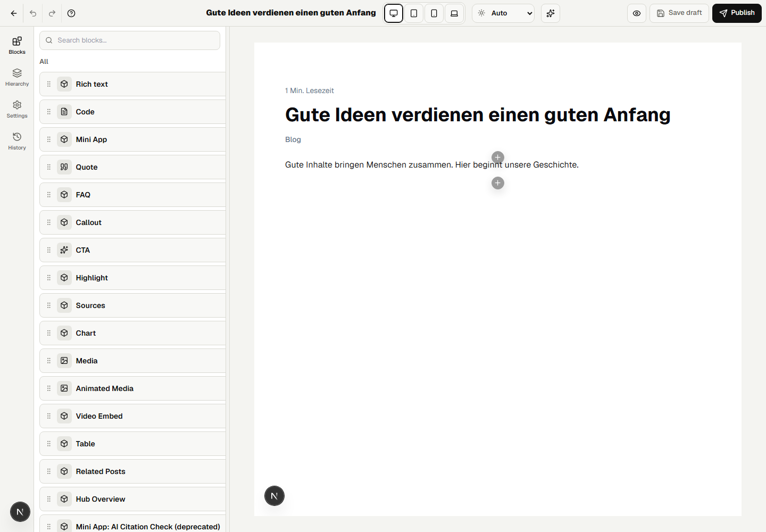Click the Blog category link

[x=293, y=139]
